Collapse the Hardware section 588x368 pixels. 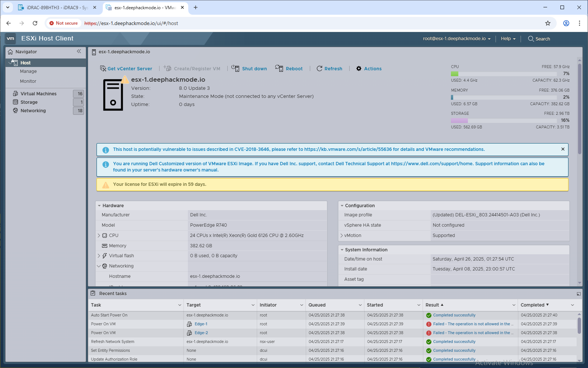[99, 206]
